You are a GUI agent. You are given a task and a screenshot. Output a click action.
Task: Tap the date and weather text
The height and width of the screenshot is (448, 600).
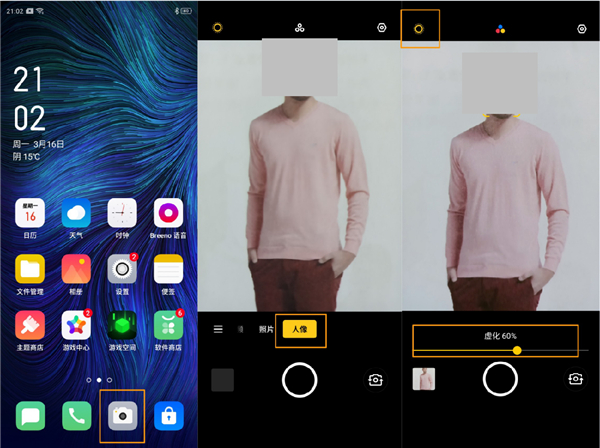[38, 150]
